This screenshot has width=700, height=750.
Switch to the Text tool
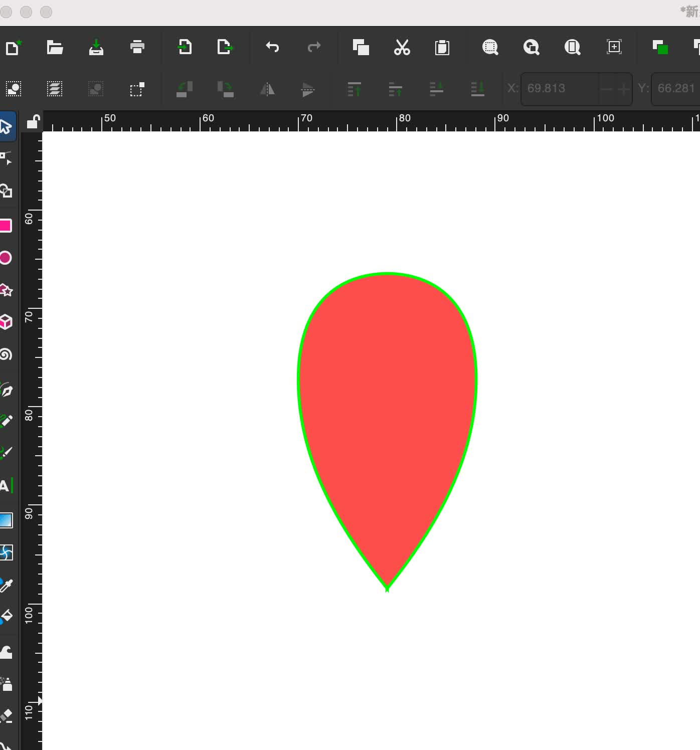point(5,486)
